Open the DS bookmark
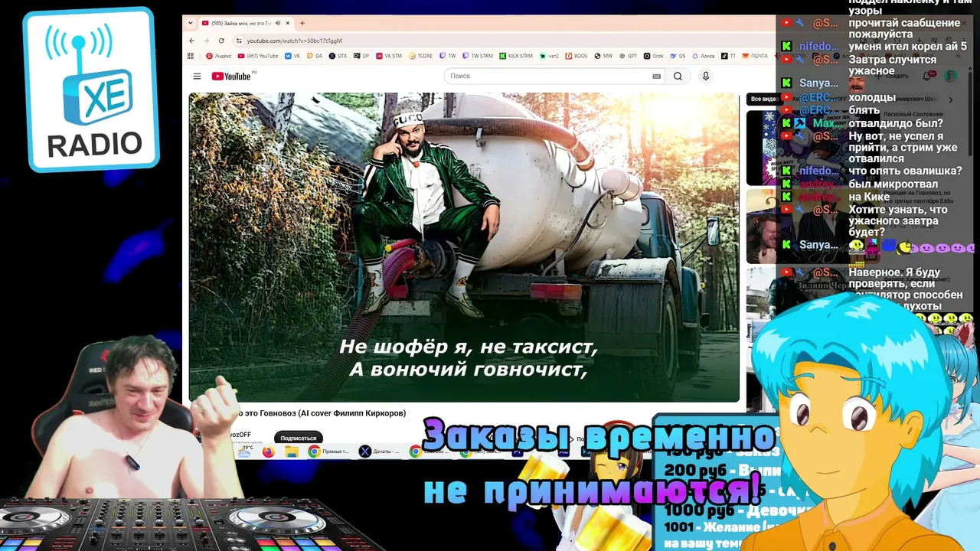The width and height of the screenshot is (980, 551). pos(678,56)
